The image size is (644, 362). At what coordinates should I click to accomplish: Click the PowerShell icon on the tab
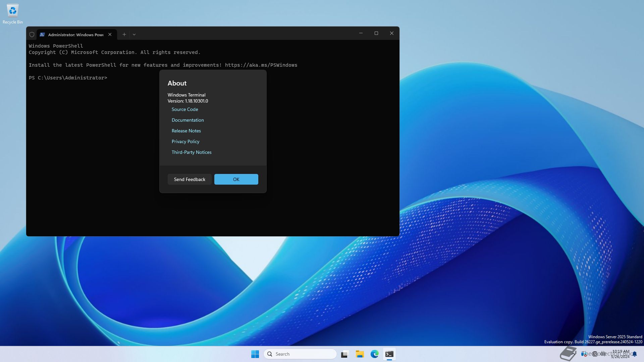[x=42, y=35]
